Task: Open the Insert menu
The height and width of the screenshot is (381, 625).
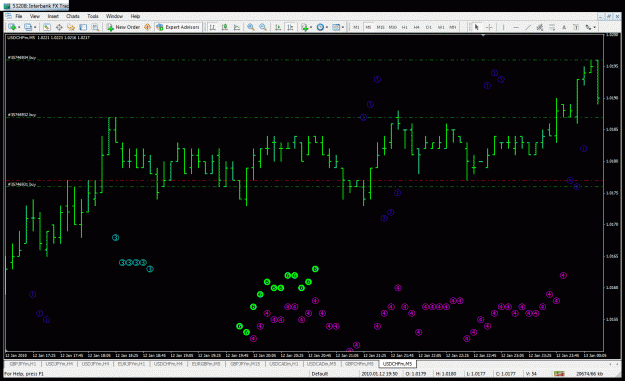Action: [x=53, y=16]
